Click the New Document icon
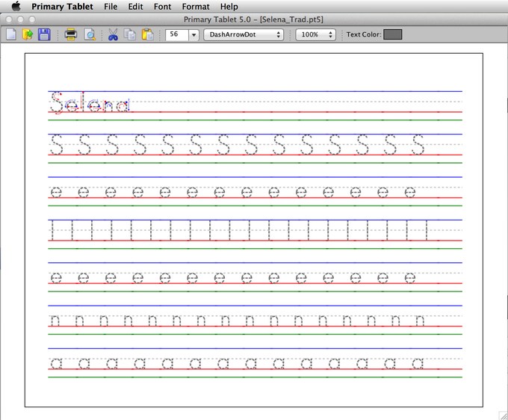This screenshot has width=508, height=420. (11, 34)
